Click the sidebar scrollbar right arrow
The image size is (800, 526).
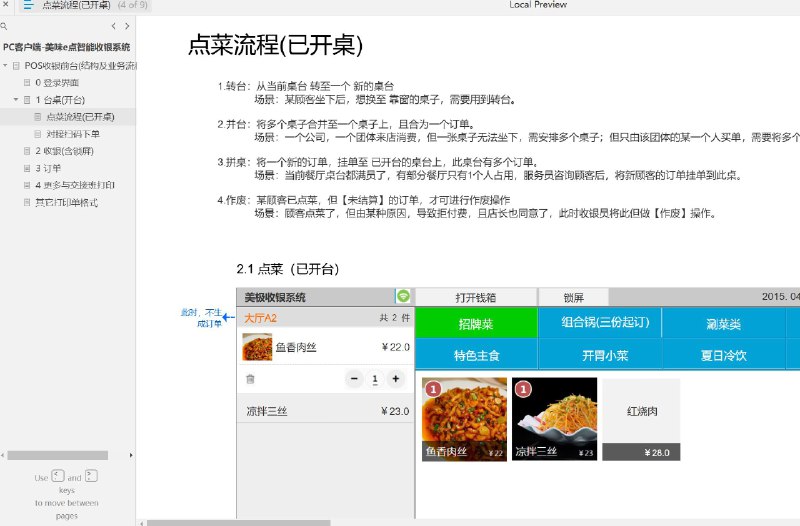131,455
